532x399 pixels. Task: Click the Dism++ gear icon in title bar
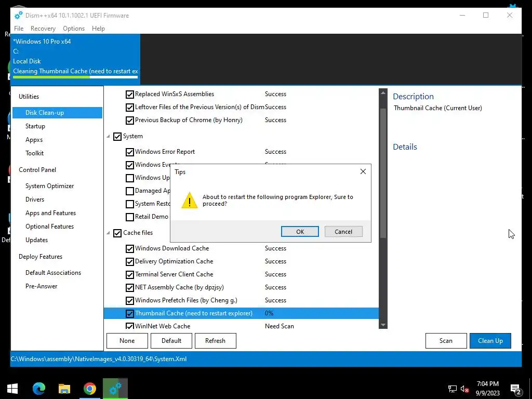point(18,15)
